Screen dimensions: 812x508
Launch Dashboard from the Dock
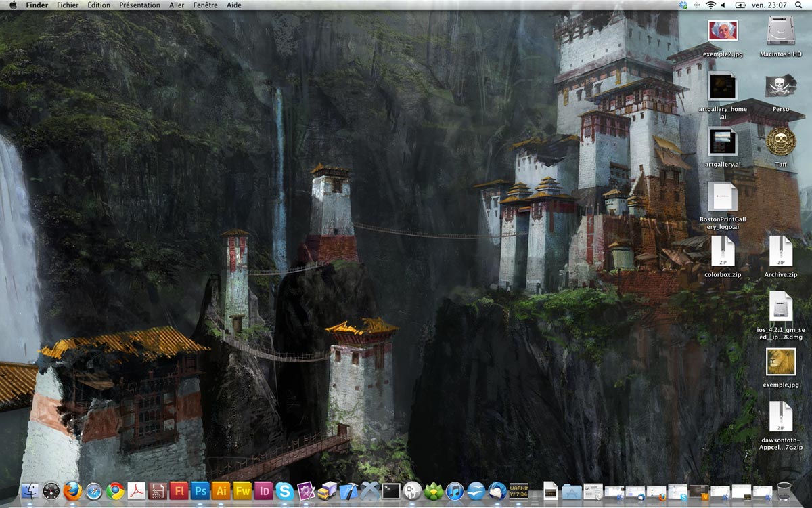point(51,491)
